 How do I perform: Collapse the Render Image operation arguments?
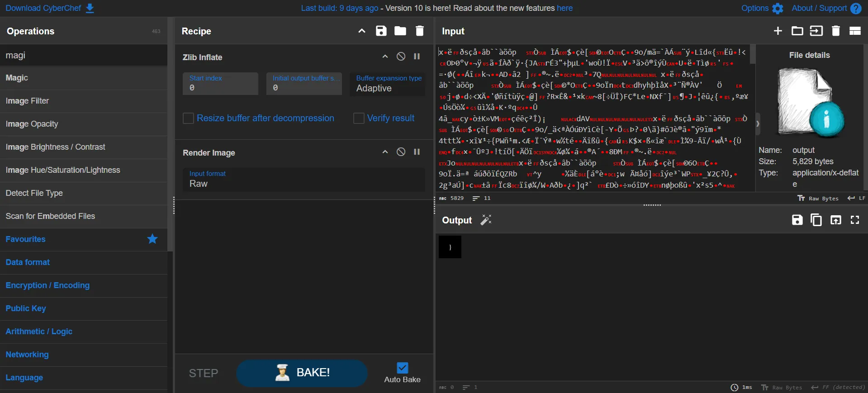385,152
